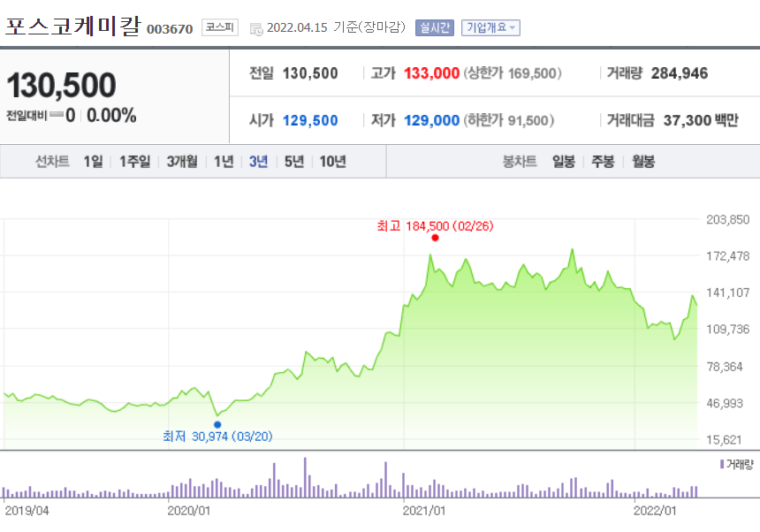
Task: Click the 2021/01 axis date label
Action: tap(424, 511)
